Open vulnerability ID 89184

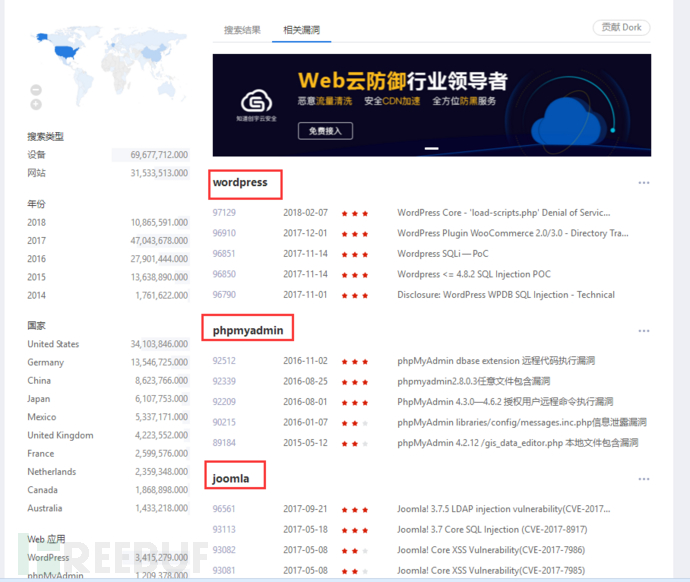(x=224, y=443)
